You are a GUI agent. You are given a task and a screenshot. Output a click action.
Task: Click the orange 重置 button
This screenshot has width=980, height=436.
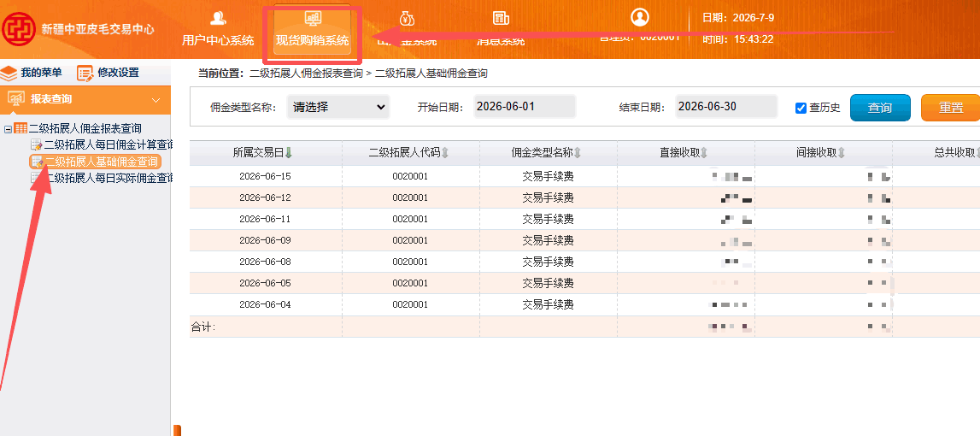(951, 108)
